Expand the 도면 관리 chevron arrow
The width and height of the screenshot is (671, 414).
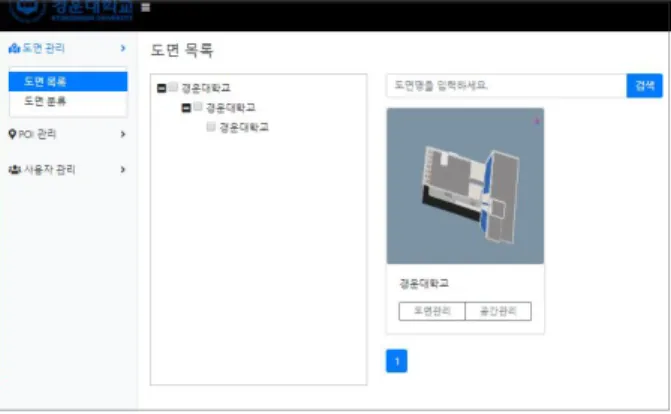(123, 48)
